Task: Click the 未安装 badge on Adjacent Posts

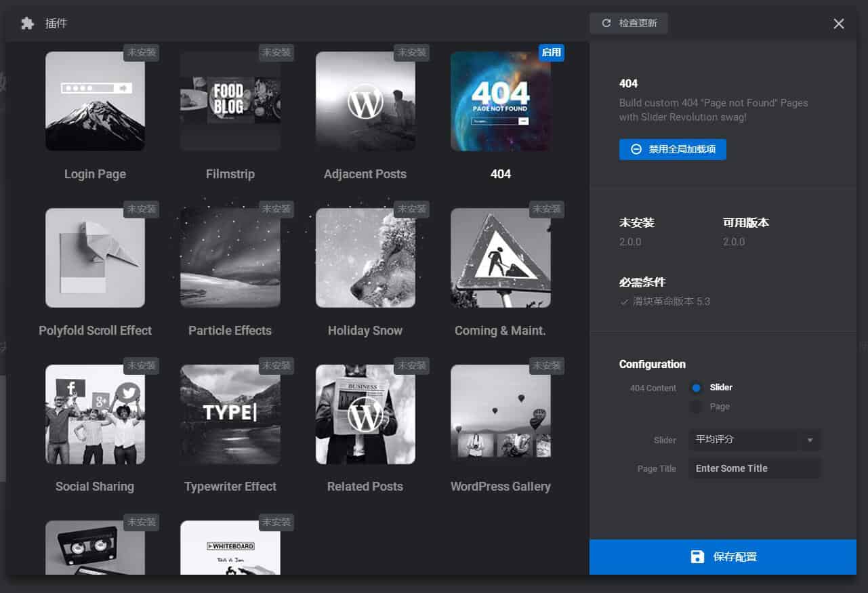Action: 412,53
